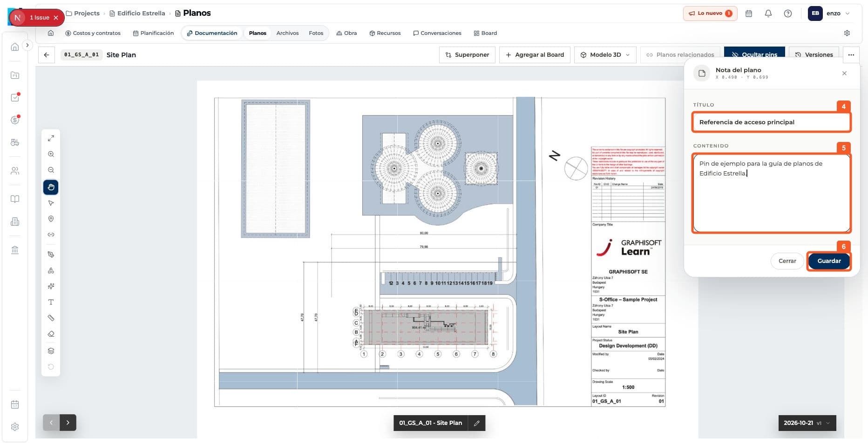868x444 pixels.
Task: Select the location pin tool
Action: 51,219
